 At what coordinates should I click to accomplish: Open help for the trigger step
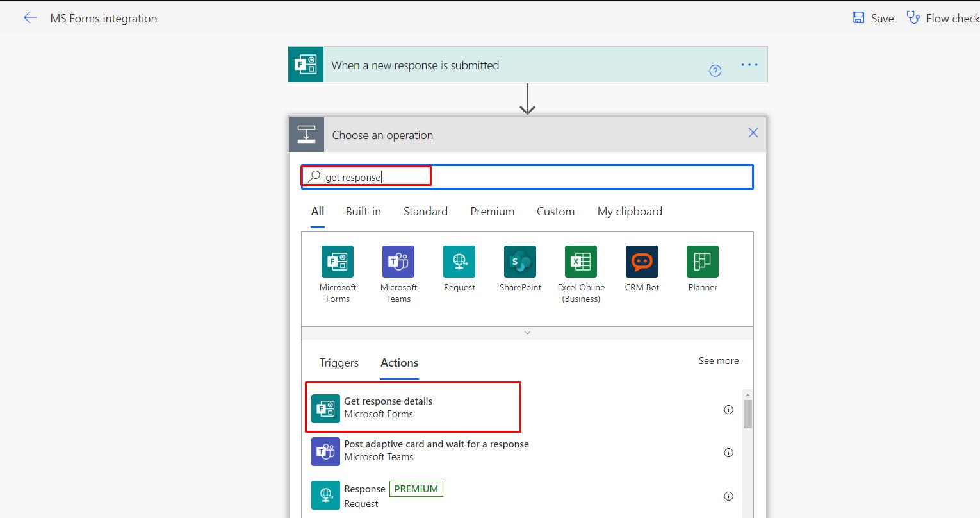715,71
